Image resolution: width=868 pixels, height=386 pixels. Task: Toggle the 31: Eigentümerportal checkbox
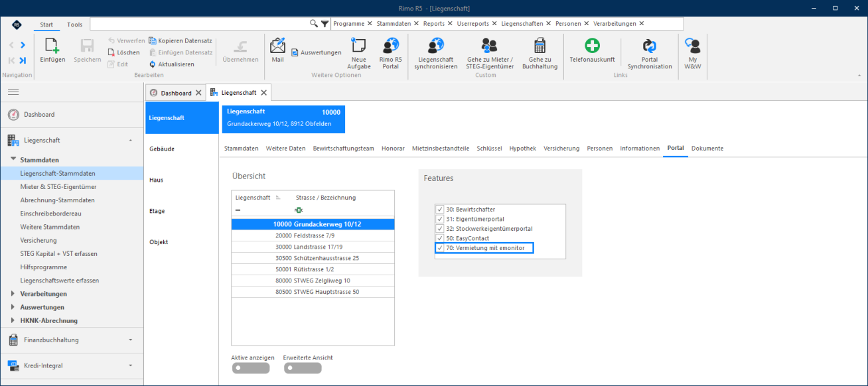pos(439,219)
